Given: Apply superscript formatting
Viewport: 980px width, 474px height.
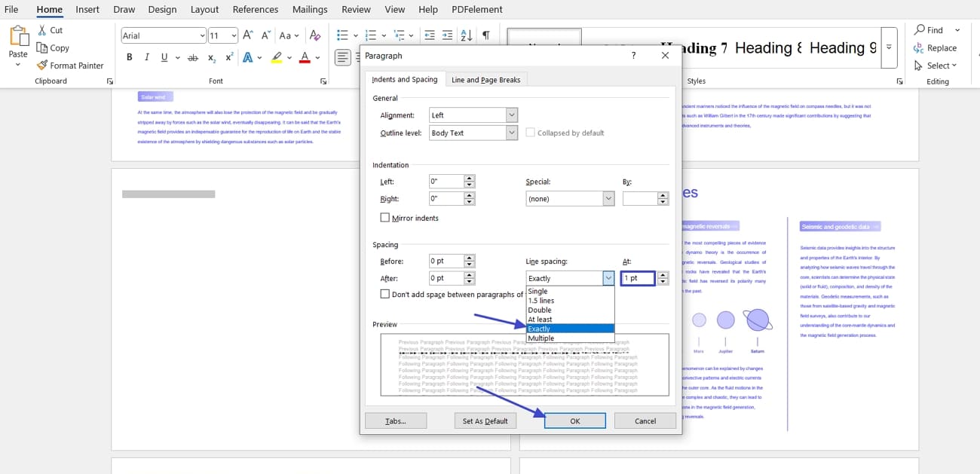Looking at the screenshot, I should click(x=230, y=57).
